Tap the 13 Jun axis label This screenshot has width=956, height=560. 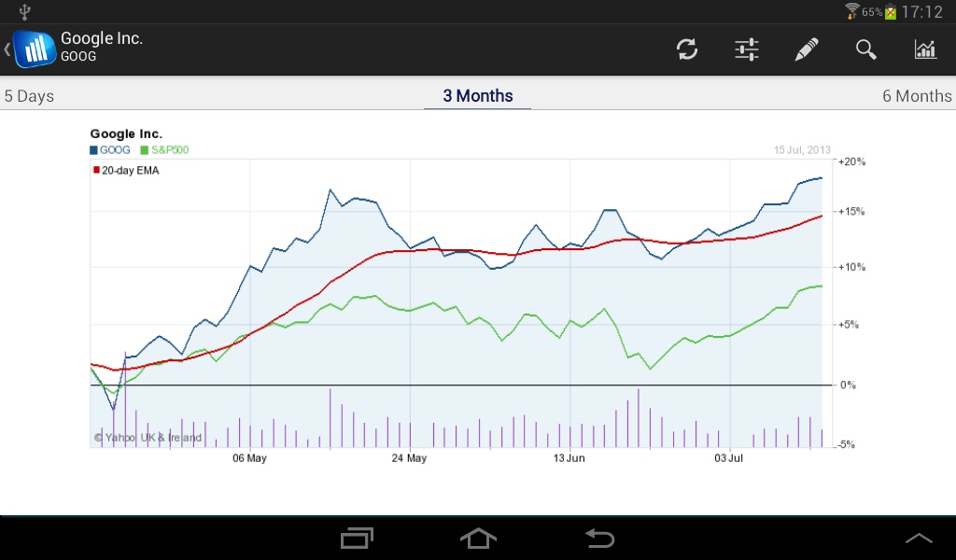(x=569, y=458)
